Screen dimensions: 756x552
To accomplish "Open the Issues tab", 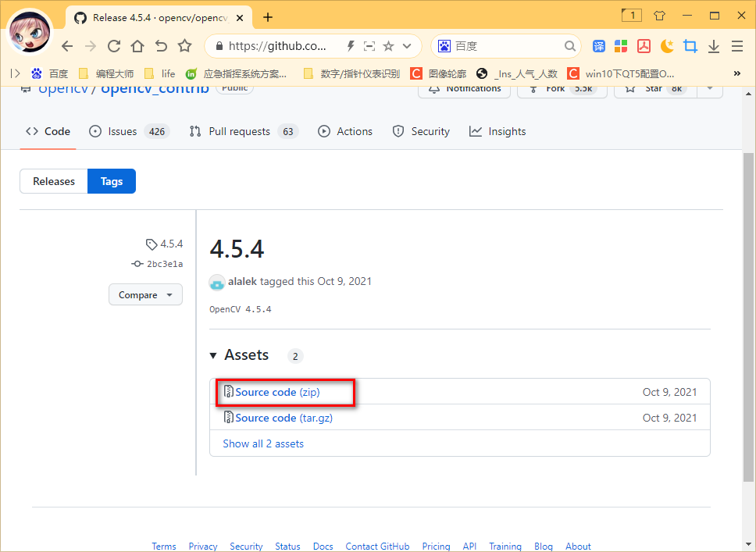I will pyautogui.click(x=129, y=131).
